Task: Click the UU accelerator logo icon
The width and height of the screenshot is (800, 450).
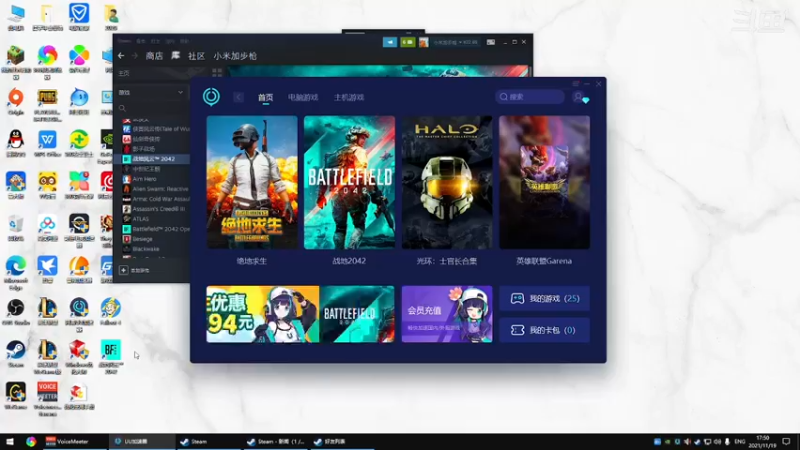Action: click(x=211, y=96)
